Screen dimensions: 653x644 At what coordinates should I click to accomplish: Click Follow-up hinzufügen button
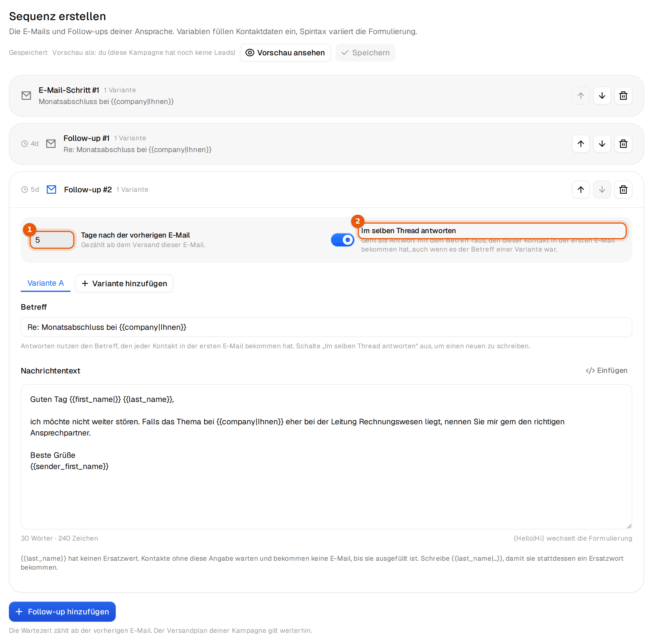pyautogui.click(x=62, y=612)
